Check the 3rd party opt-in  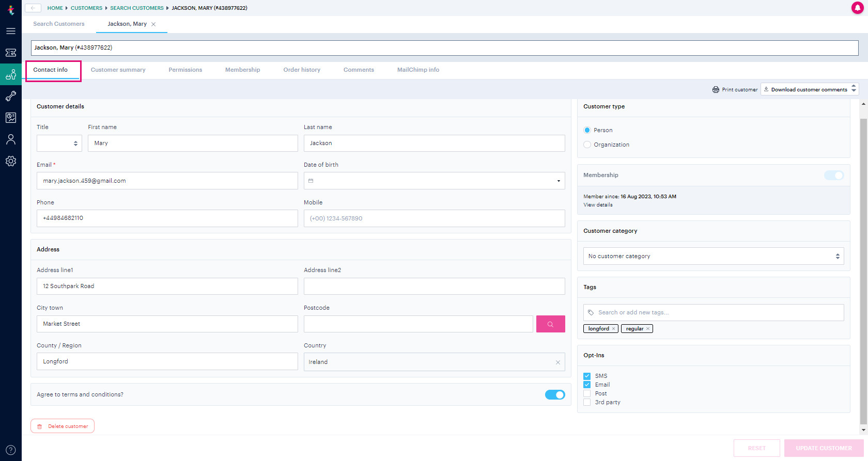587,403
